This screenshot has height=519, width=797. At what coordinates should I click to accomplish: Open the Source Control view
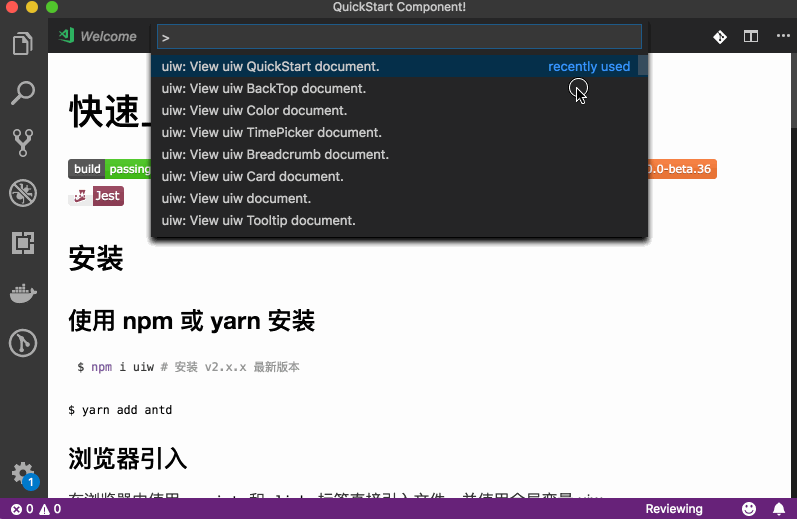click(x=23, y=143)
